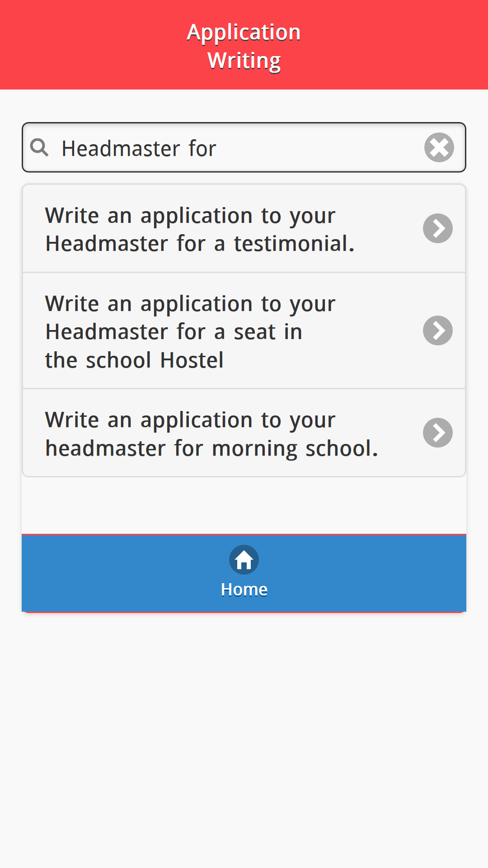This screenshot has width=488, height=868.
Task: Tap the 'the school Hostel' text line
Action: point(134,360)
